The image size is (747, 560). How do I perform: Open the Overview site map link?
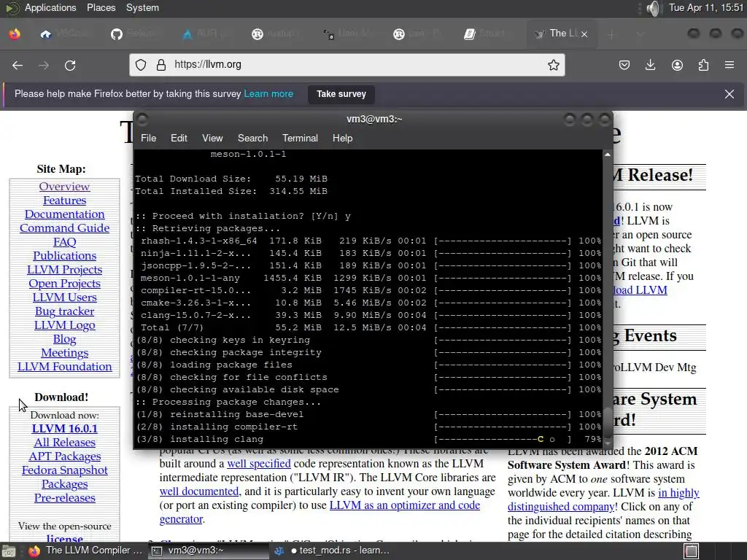coord(64,187)
